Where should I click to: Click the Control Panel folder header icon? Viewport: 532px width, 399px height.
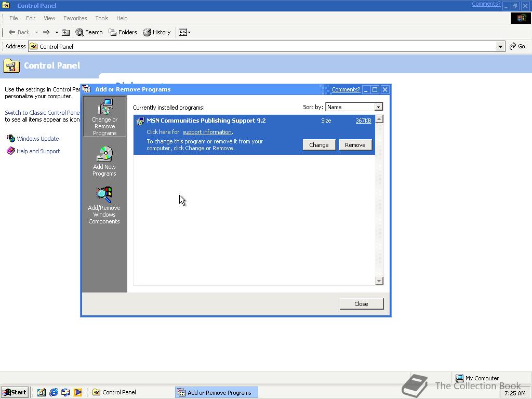pos(11,65)
